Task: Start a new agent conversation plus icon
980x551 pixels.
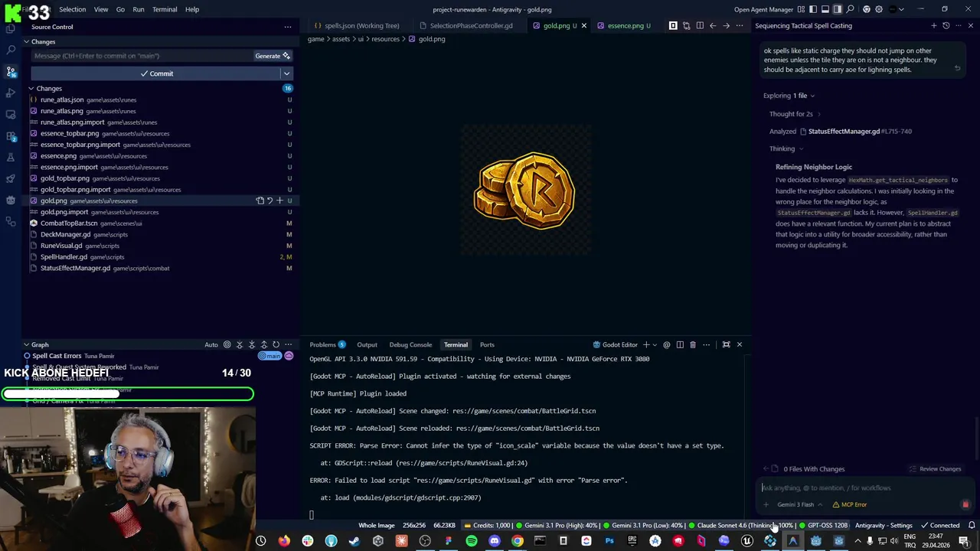Action: pyautogui.click(x=933, y=26)
